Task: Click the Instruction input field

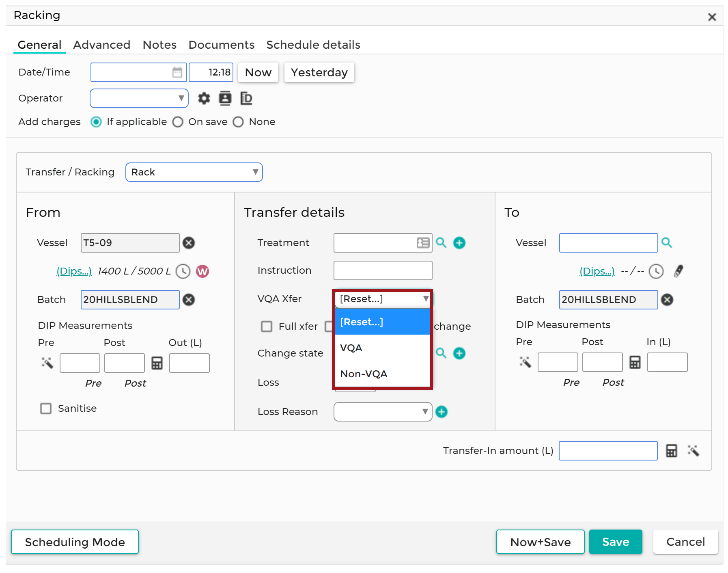Action: coord(383,270)
